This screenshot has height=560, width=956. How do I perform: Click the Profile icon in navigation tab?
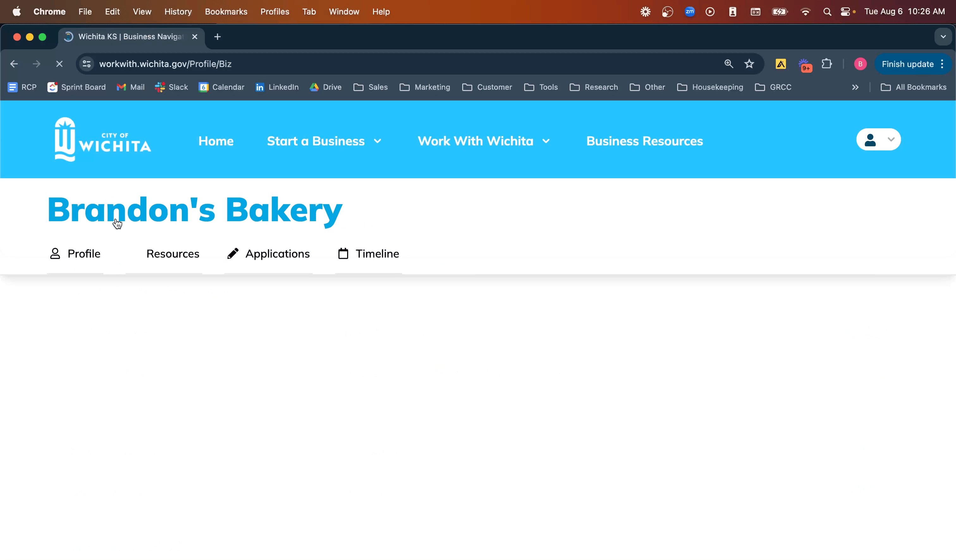tap(55, 253)
